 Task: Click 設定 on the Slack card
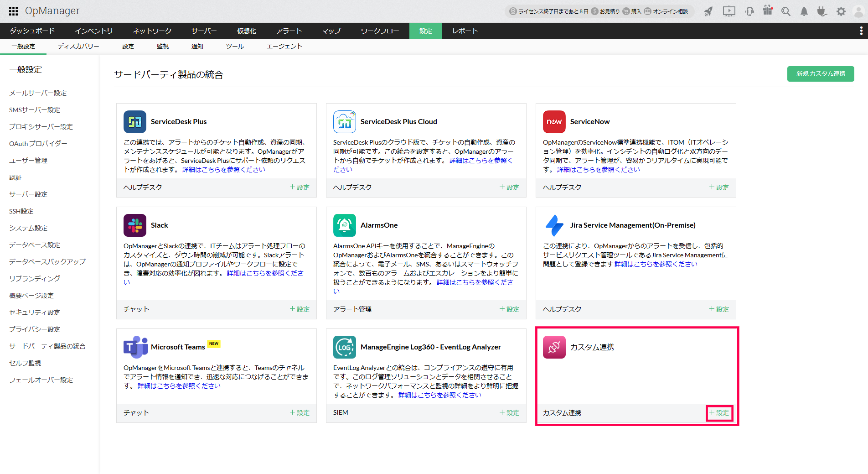click(x=300, y=309)
